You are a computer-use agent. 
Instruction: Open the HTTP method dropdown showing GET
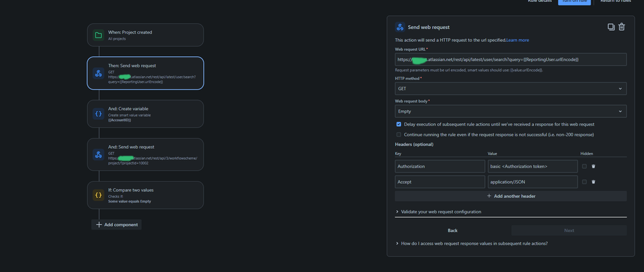pyautogui.click(x=511, y=88)
